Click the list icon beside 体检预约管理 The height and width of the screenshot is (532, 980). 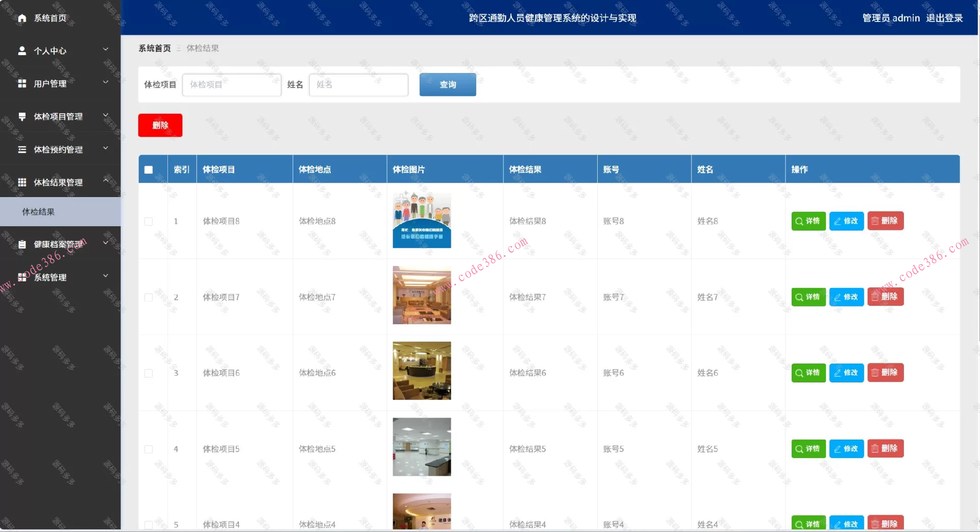(21, 149)
